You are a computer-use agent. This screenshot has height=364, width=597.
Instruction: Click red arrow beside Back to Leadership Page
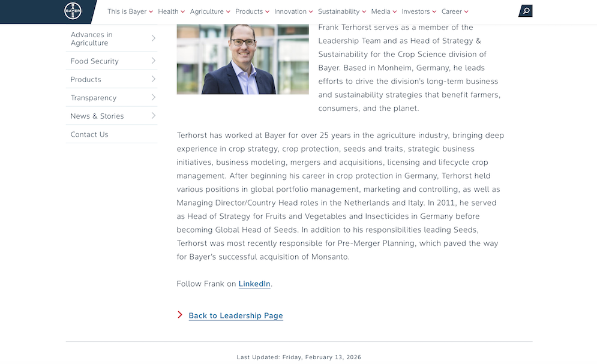[180, 315]
